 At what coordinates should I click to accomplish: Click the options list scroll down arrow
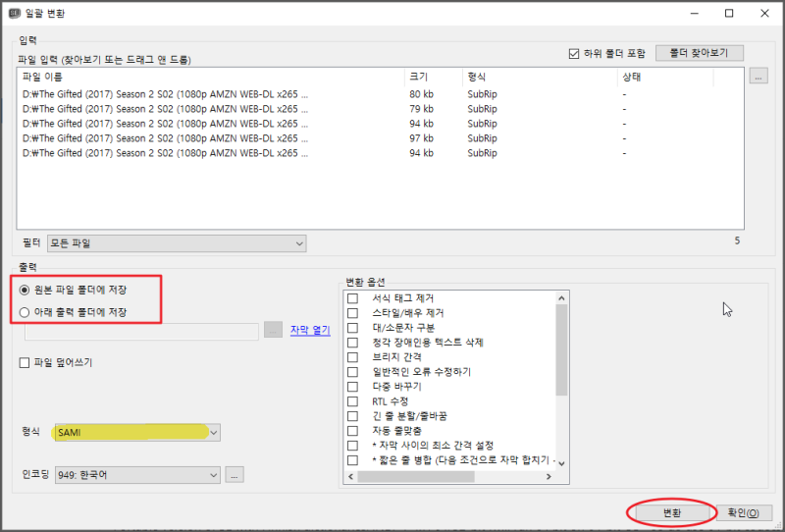[x=561, y=463]
